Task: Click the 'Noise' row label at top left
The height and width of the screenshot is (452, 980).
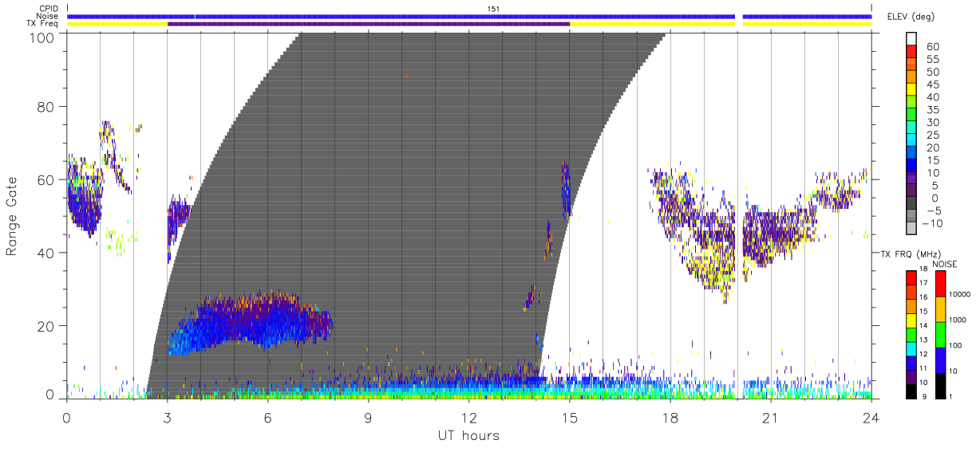Action: point(46,16)
